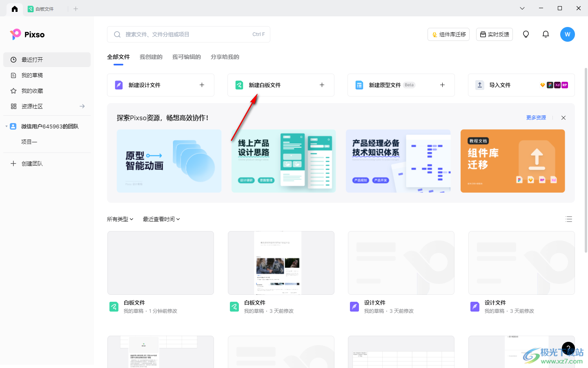Click design file icon beside third file
Viewport: 588px width, 368px height.
coord(354,307)
